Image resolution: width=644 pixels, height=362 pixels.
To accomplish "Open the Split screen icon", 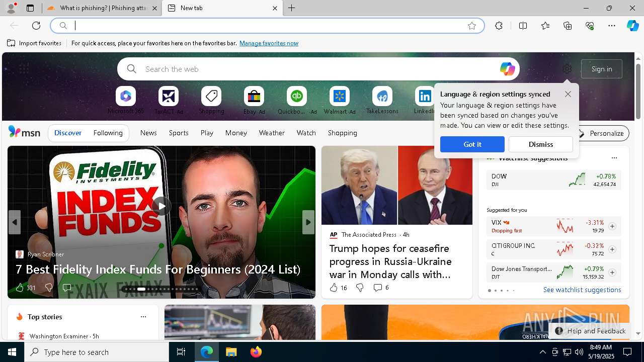I will 523,26.
